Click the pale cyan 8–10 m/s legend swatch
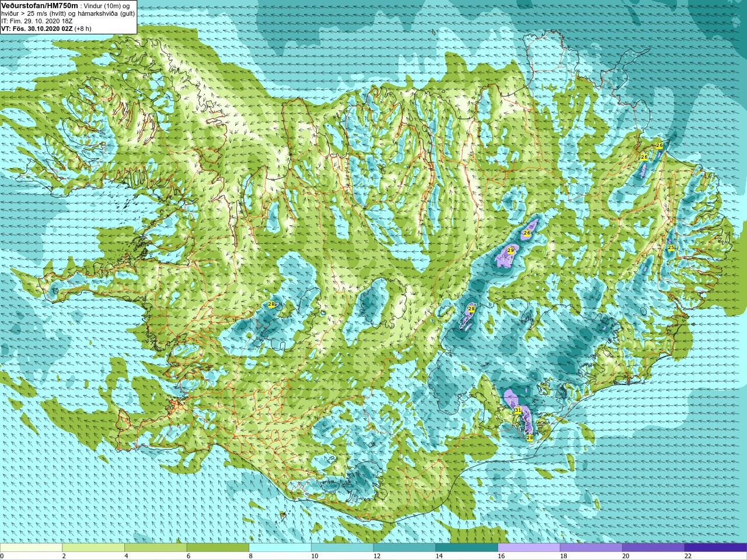The image size is (747, 560). [280, 548]
